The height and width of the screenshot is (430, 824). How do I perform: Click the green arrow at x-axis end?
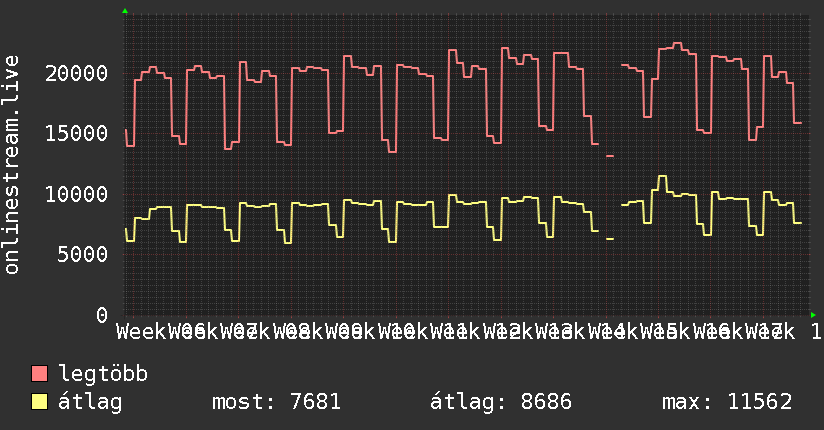point(813,315)
